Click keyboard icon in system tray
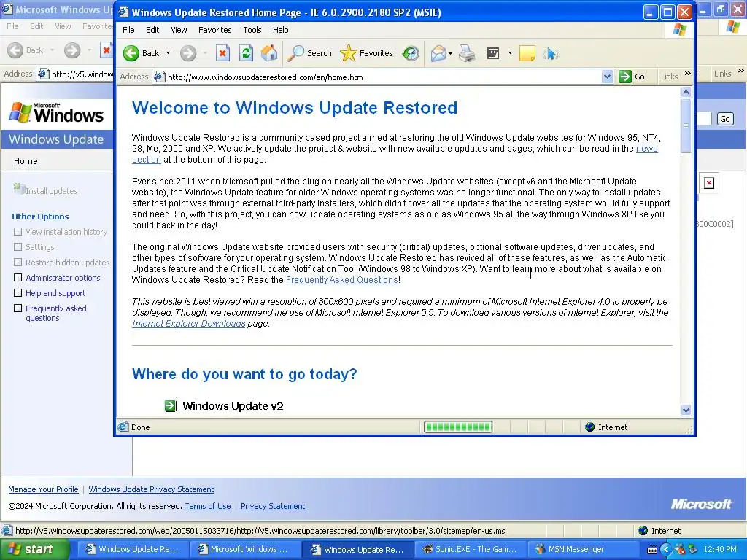This screenshot has width=747, height=560. pyautogui.click(x=652, y=550)
